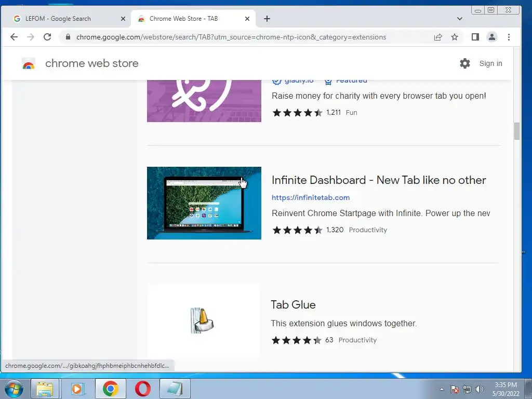Open the notepad-like taskbar app icon
Image resolution: width=532 pixels, height=399 pixels.
[175, 389]
